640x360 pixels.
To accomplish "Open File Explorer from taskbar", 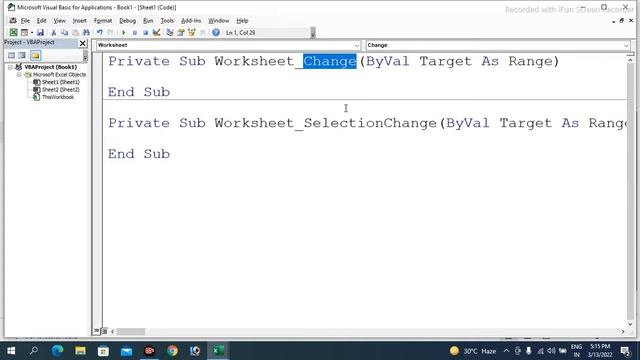I will pos(80,351).
